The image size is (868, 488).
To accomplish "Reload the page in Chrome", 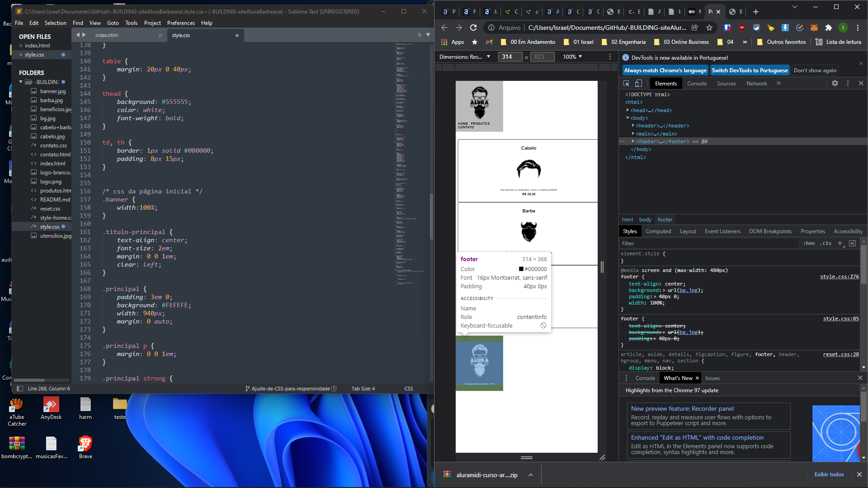I will point(473,28).
